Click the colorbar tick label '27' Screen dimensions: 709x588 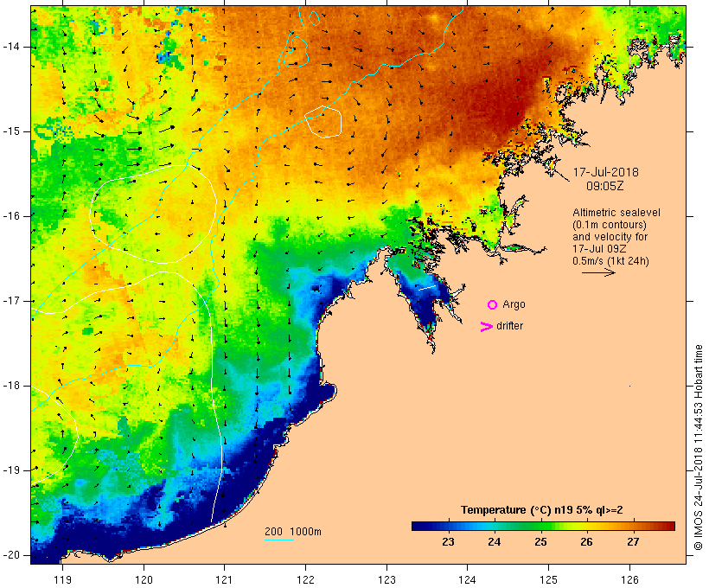tap(633, 542)
